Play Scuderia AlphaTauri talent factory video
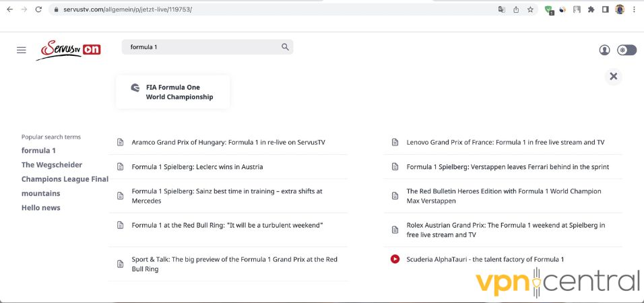644x303 pixels. (485, 259)
